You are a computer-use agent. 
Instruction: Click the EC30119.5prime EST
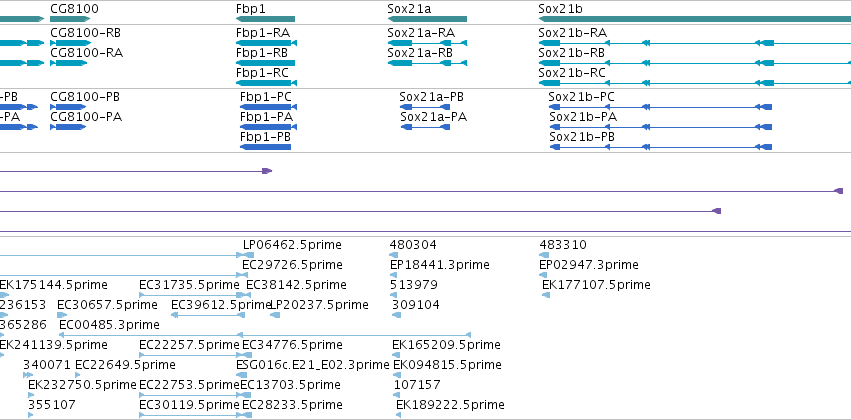tap(191, 415)
